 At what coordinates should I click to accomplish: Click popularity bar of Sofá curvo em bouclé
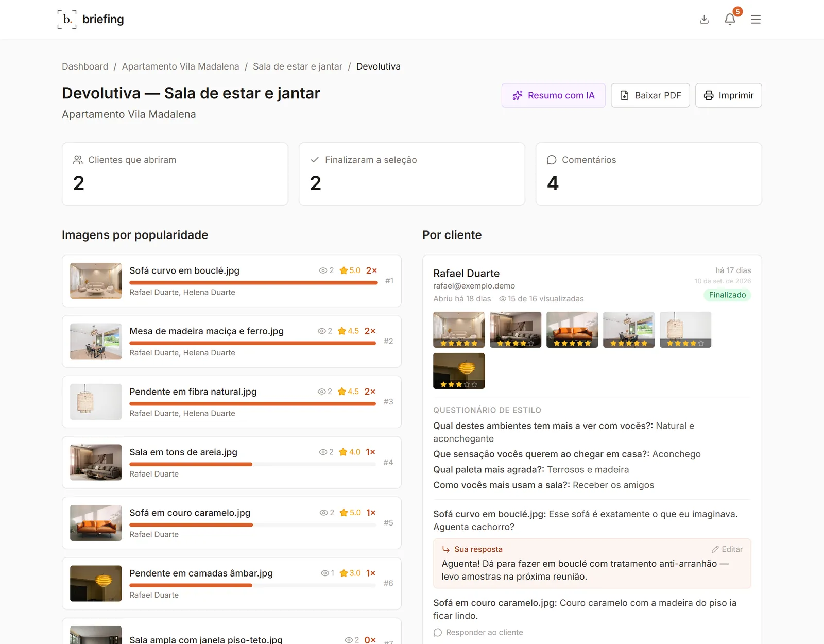[x=253, y=283]
